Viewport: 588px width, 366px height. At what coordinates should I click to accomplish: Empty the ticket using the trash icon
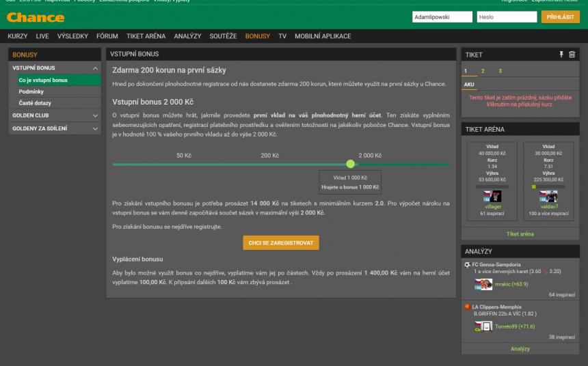pyautogui.click(x=572, y=55)
